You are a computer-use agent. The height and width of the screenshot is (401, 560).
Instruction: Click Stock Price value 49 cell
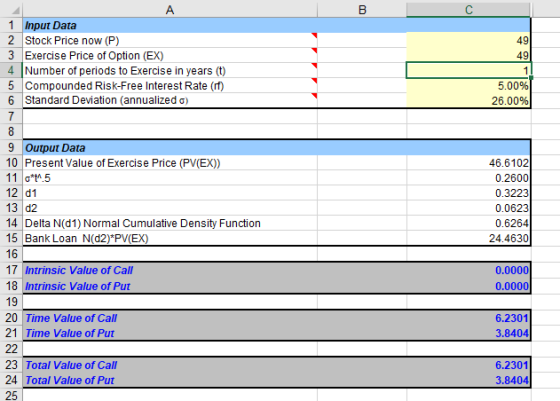pyautogui.click(x=469, y=40)
